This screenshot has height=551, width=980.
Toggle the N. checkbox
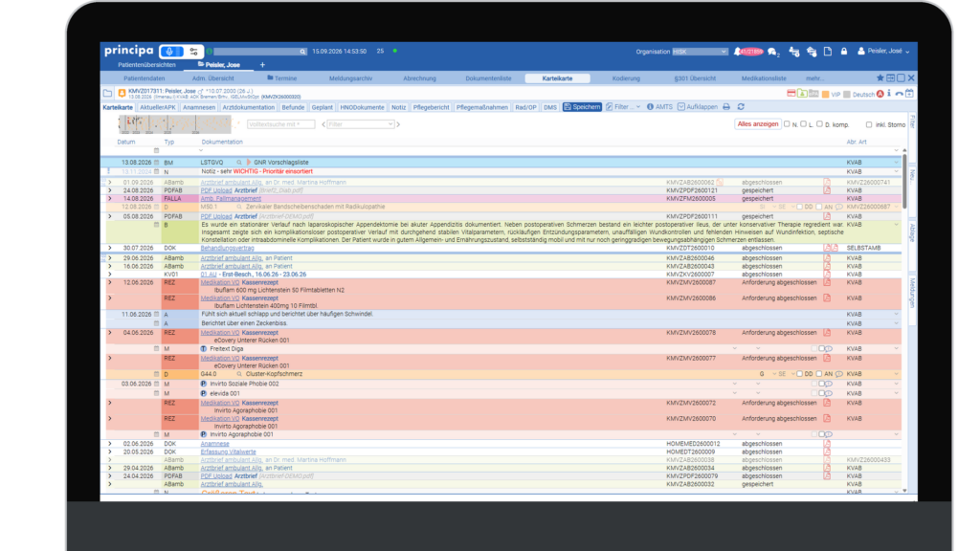point(787,124)
